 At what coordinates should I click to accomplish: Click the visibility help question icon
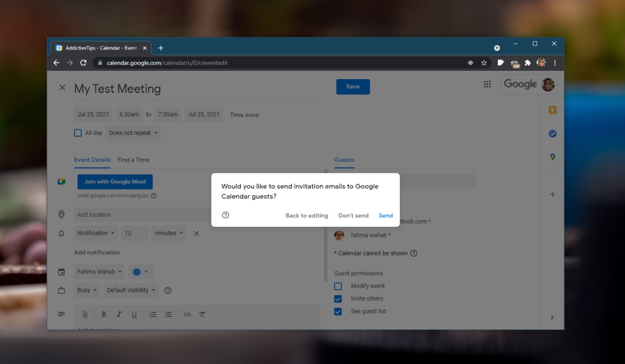(x=168, y=291)
